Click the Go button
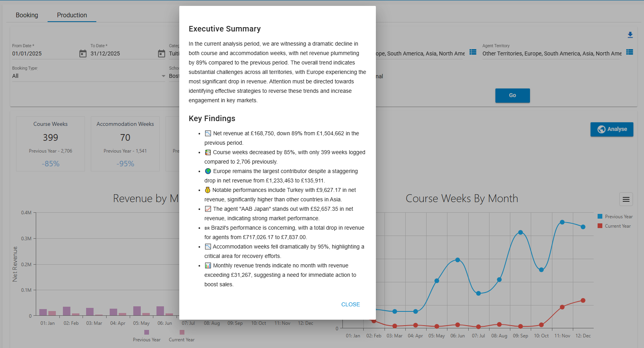 coord(512,95)
